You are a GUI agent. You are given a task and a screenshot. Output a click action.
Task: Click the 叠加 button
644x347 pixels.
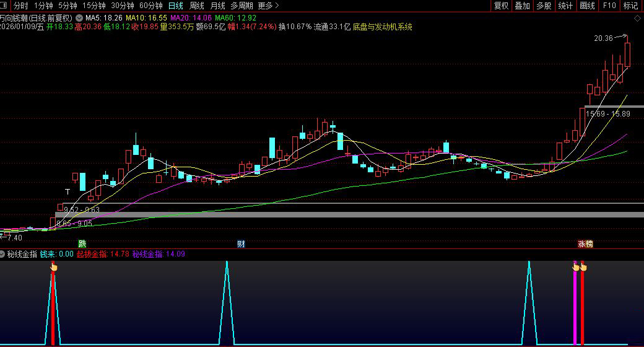click(x=523, y=6)
